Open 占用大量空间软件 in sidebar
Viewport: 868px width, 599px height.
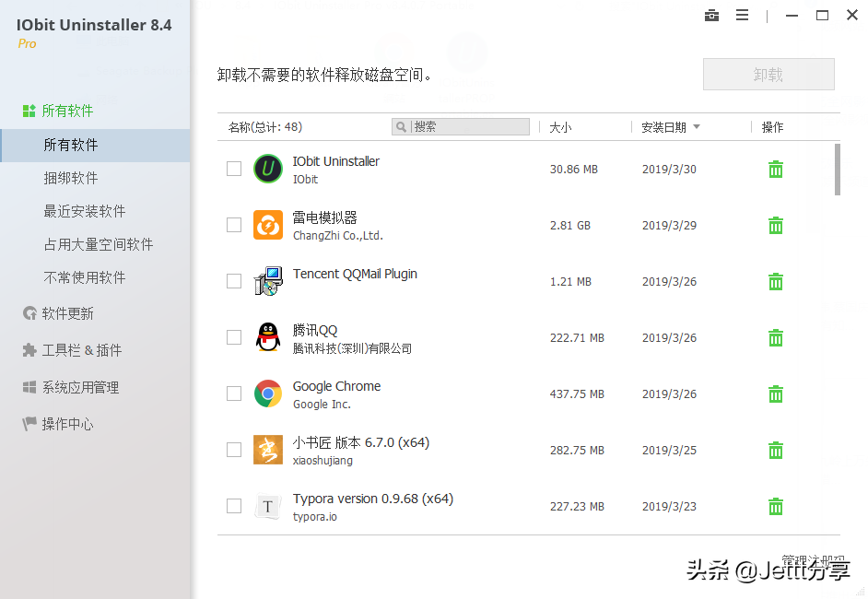(99, 245)
